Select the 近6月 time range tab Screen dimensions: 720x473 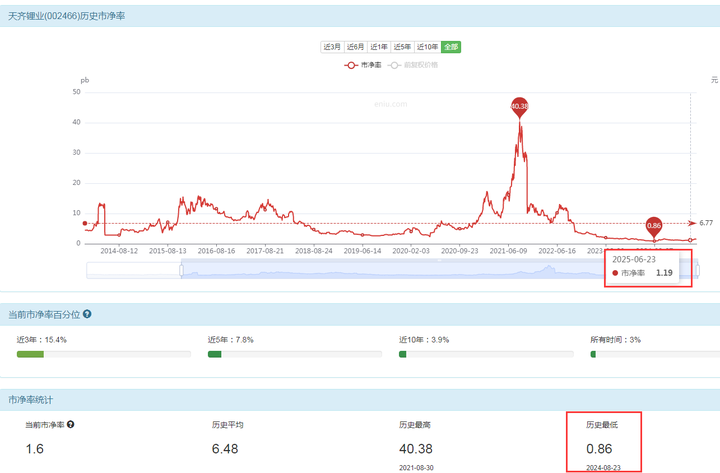(x=355, y=47)
